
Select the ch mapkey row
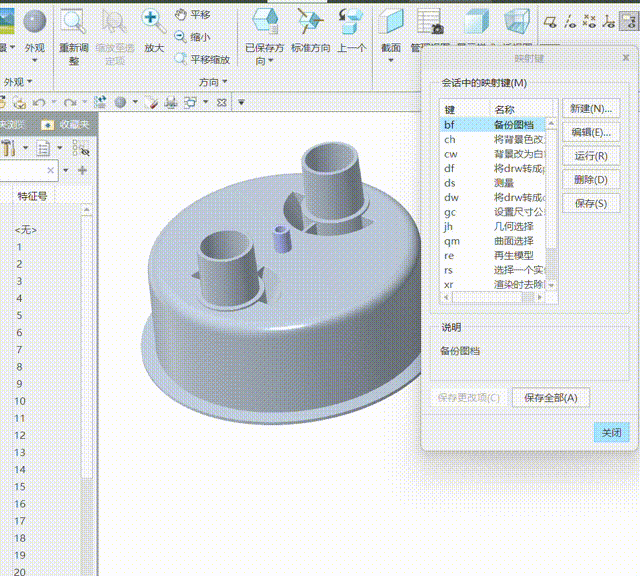(493, 140)
